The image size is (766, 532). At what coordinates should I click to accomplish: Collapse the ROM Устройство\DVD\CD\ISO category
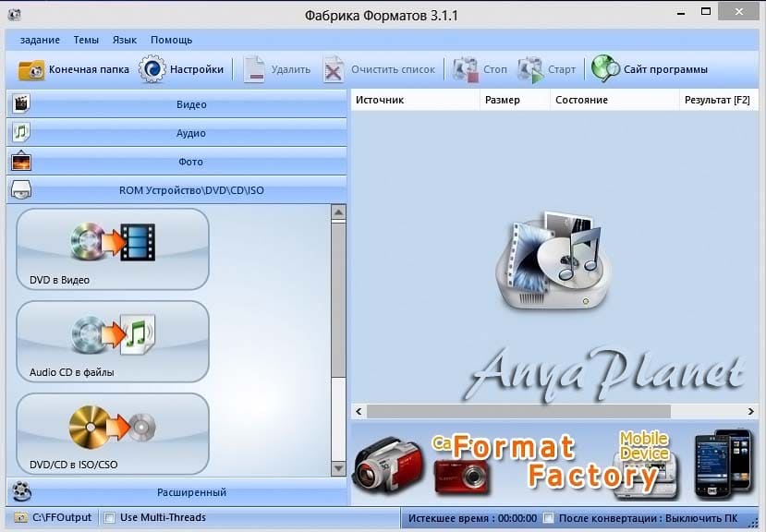(x=176, y=190)
